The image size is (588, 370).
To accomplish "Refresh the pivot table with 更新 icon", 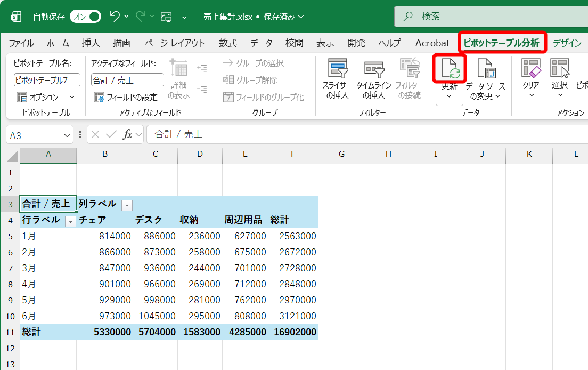I will click(450, 69).
